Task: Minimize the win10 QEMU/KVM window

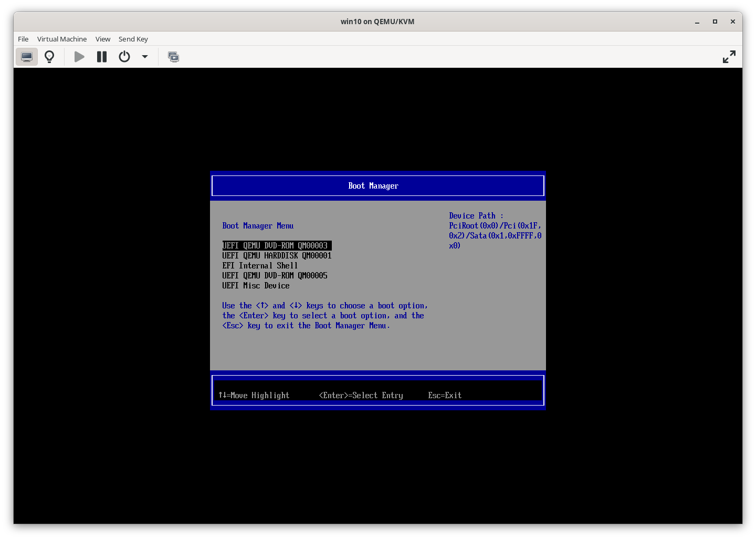Action: coord(697,22)
